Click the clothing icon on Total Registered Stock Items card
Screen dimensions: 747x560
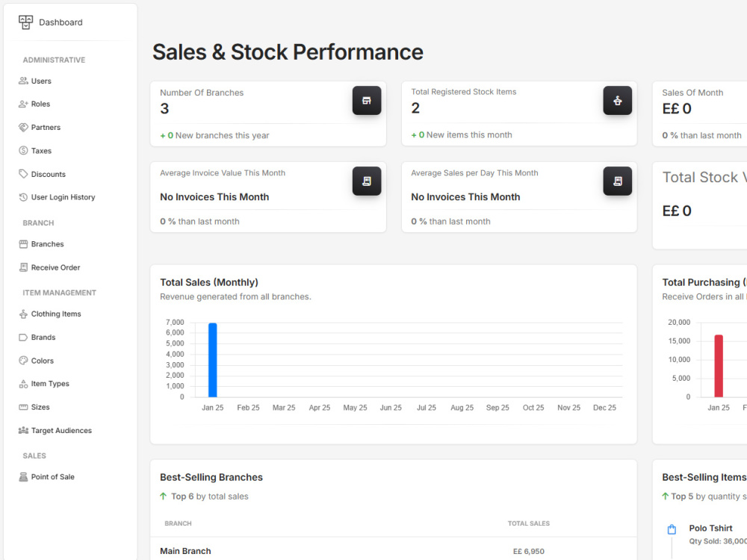pyautogui.click(x=618, y=101)
